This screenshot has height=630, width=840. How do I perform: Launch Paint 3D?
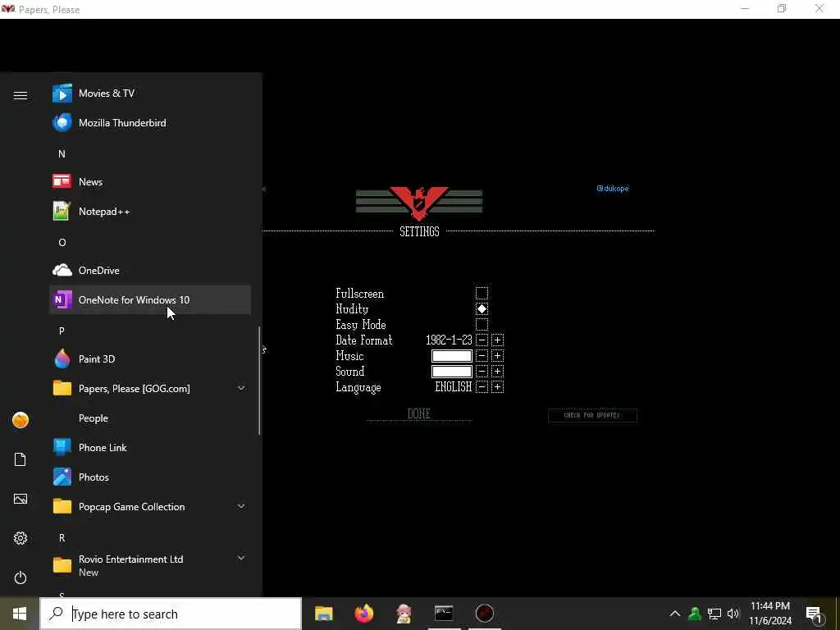[x=150, y=359]
